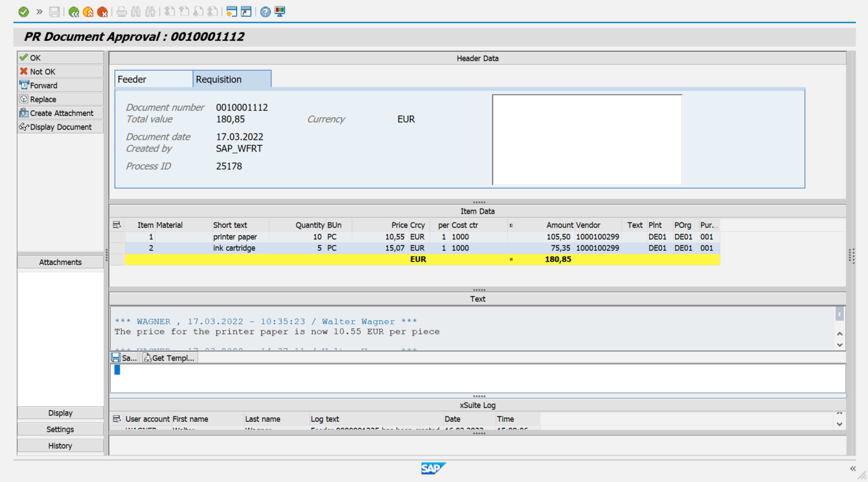Click the Get Templ button with its icon
Viewport: 868px width, 482px height.
point(168,357)
